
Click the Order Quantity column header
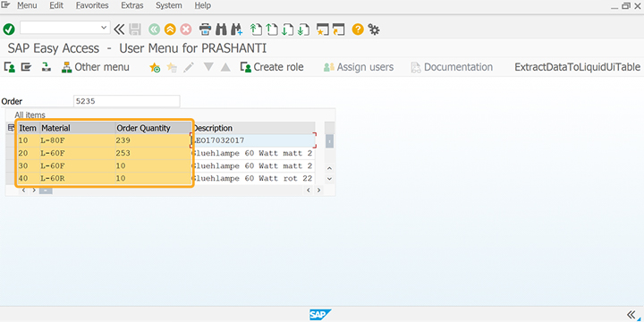pyautogui.click(x=153, y=128)
